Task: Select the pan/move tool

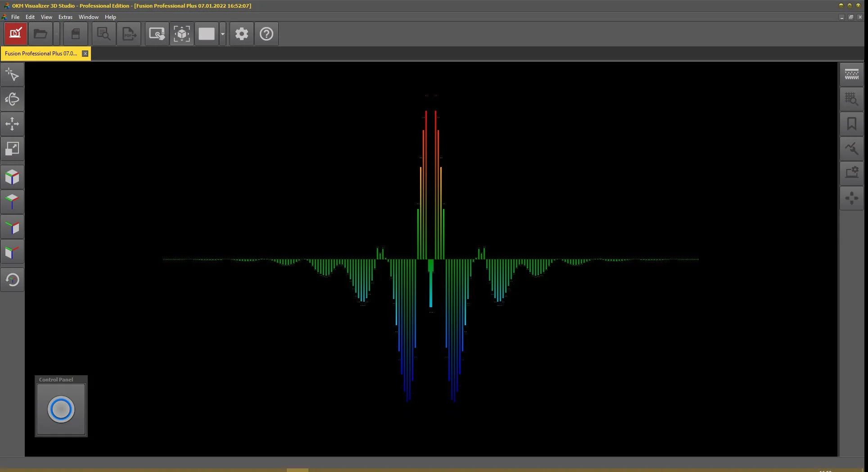Action: [x=12, y=124]
